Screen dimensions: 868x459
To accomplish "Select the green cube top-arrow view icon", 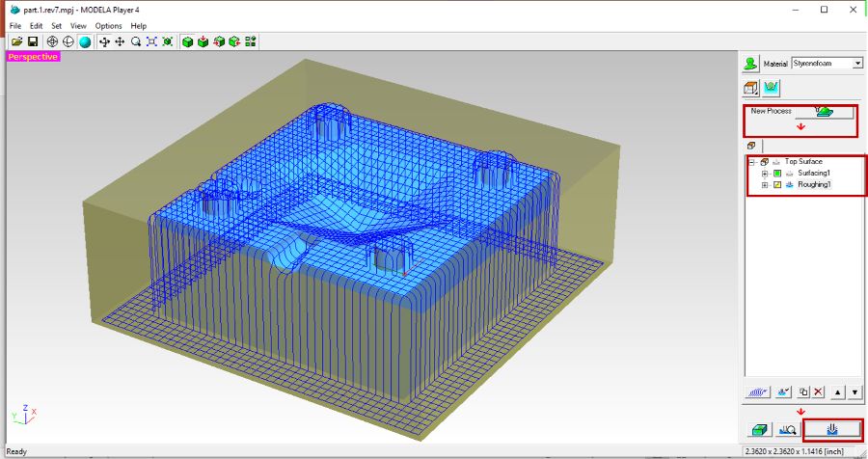I will click(x=203, y=41).
